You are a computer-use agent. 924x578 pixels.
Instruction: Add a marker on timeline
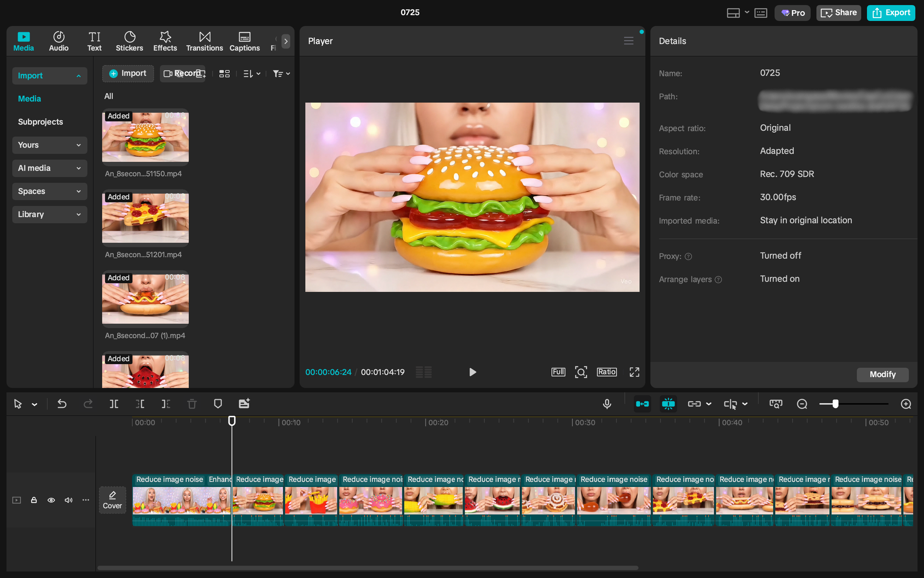(x=218, y=404)
